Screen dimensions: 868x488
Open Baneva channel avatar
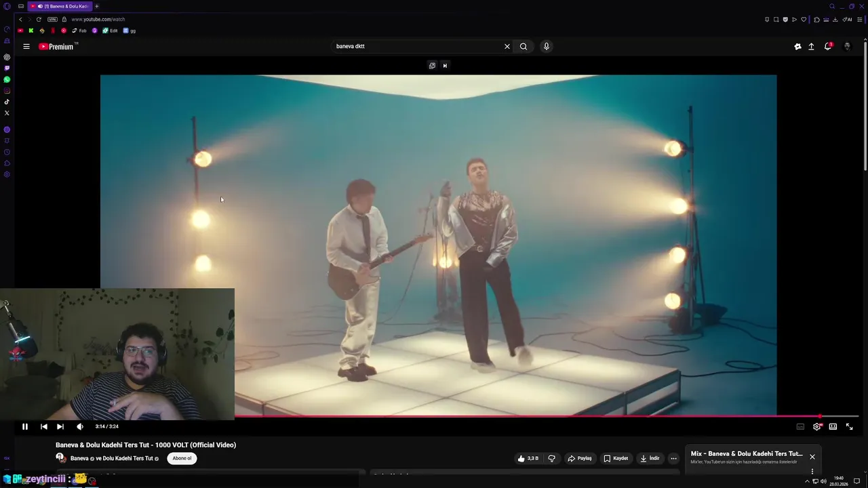coord(61,458)
